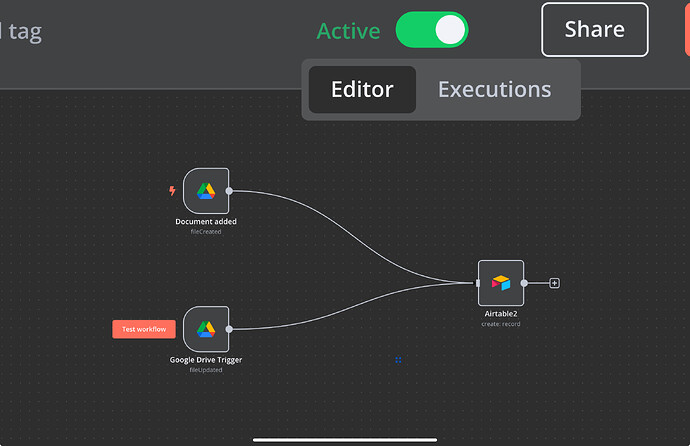Click the trigger lightning bolt icon
This screenshot has width=690, height=446.
[x=172, y=190]
